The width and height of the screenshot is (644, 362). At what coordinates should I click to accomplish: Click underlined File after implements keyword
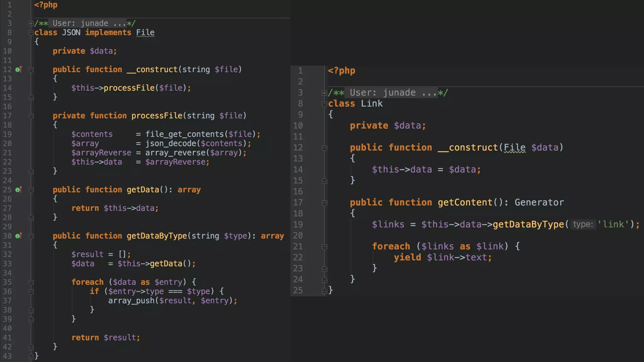[x=145, y=33]
